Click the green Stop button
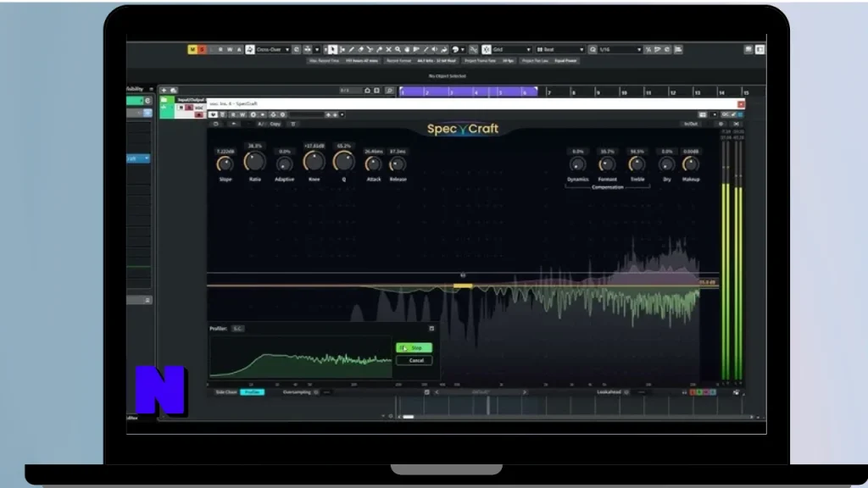Image resolution: width=868 pixels, height=488 pixels. (x=414, y=348)
